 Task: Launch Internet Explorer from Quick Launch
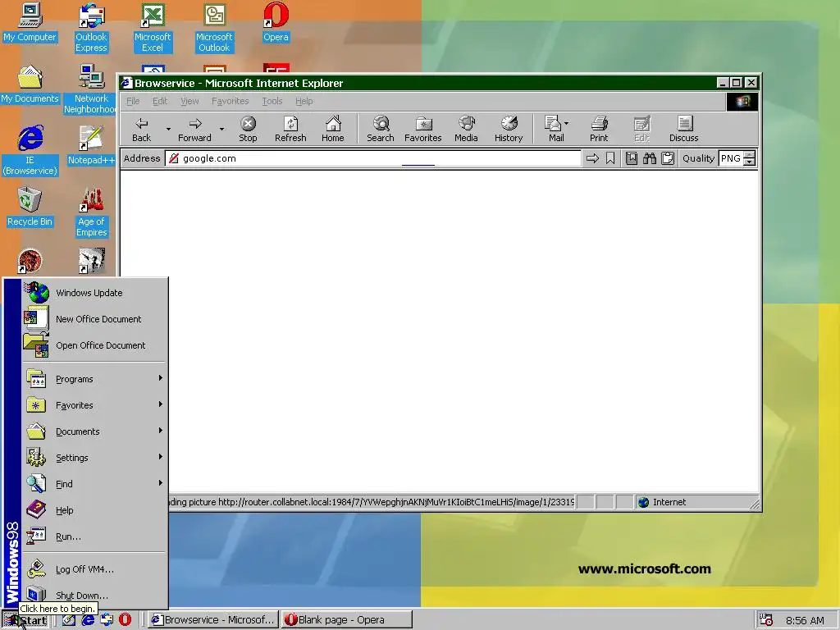pos(88,620)
